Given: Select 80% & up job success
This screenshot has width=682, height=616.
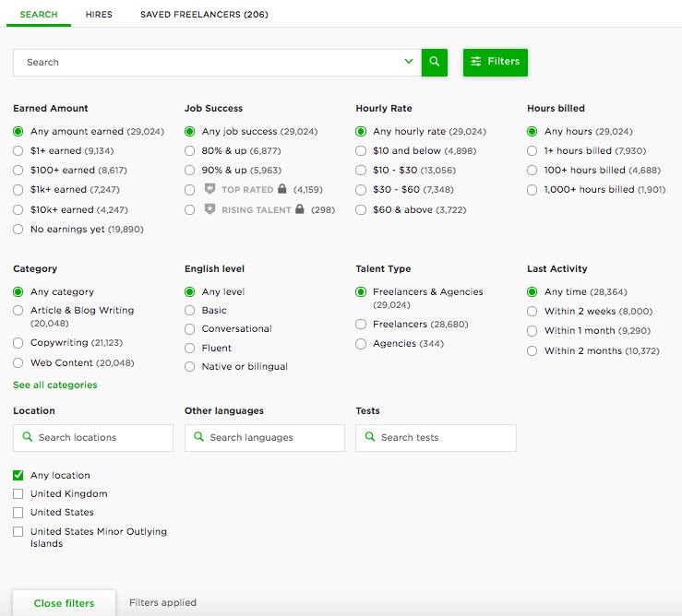Looking at the screenshot, I should (x=189, y=151).
